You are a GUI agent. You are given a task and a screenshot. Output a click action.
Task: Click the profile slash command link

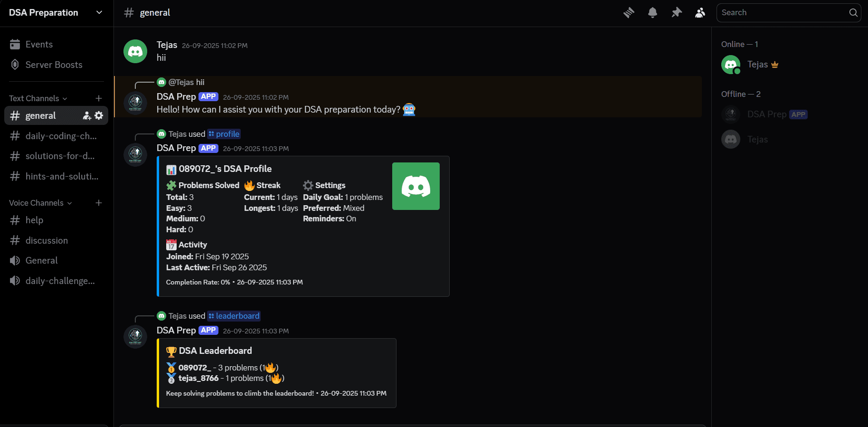point(224,134)
